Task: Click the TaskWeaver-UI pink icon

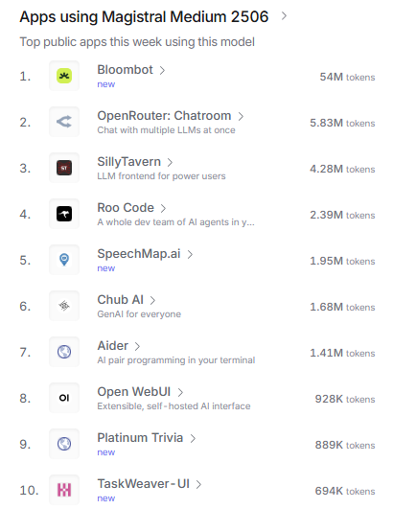Action: point(64,490)
